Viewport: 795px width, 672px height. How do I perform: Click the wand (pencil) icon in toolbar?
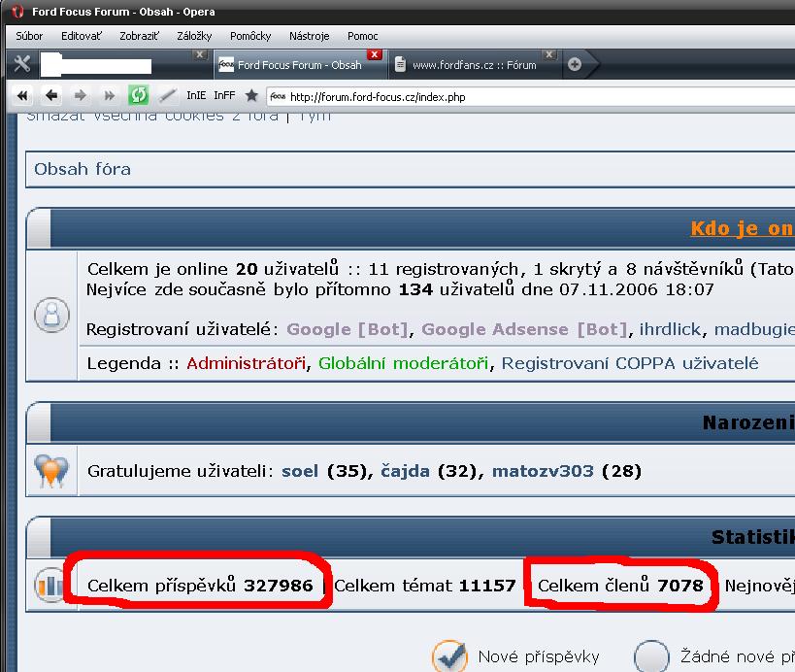click(x=167, y=95)
